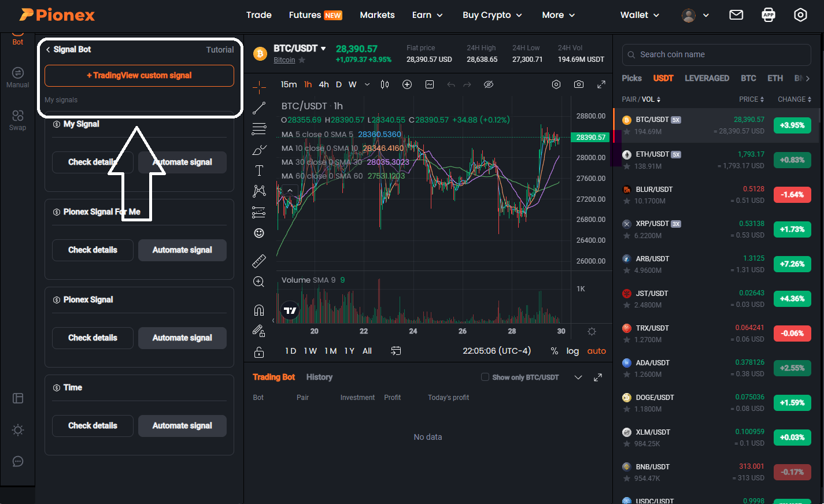The height and width of the screenshot is (504, 824).
Task: Toggle the lock all drawings icon
Action: [x=258, y=351]
